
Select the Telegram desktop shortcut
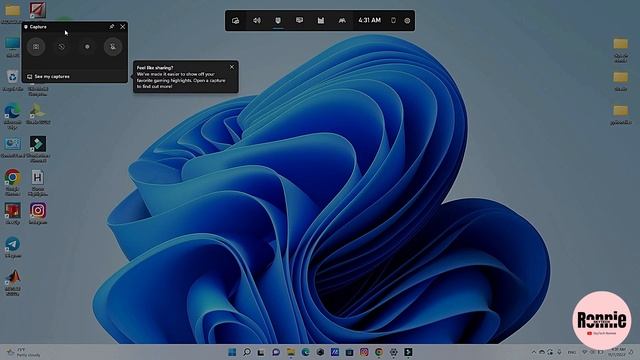13,247
